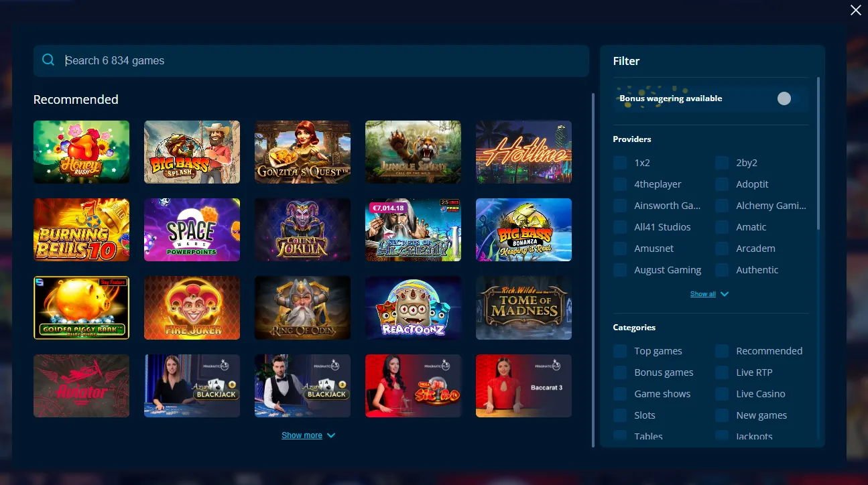The width and height of the screenshot is (868, 485).
Task: Open Tome of Madness game
Action: [523, 308]
